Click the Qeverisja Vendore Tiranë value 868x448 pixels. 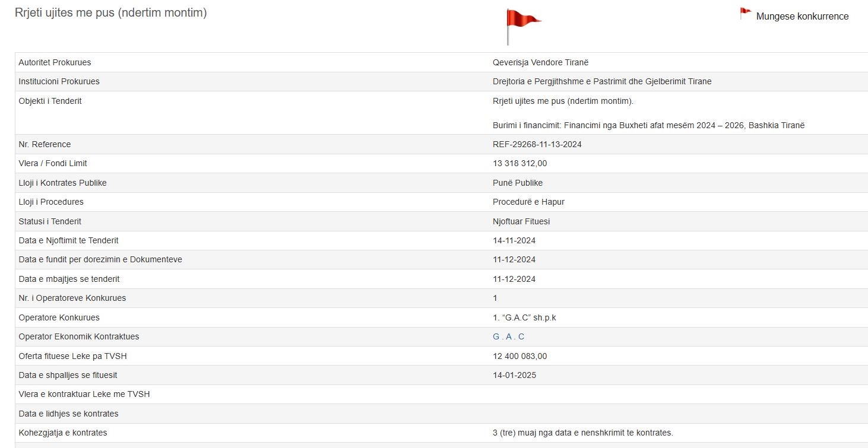click(540, 62)
